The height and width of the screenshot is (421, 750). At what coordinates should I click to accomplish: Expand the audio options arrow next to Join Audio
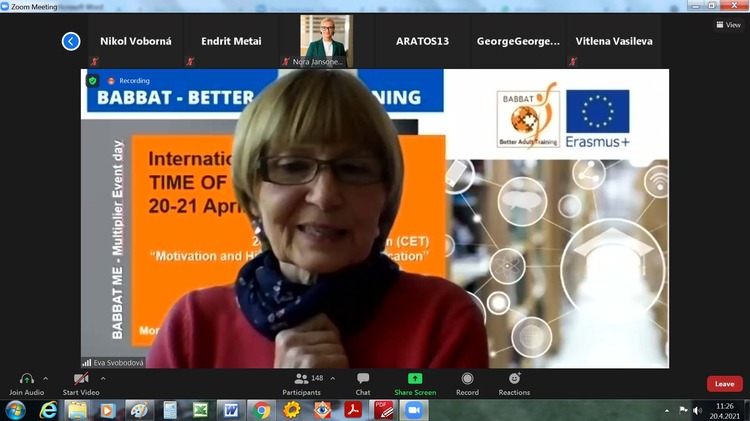tap(45, 378)
